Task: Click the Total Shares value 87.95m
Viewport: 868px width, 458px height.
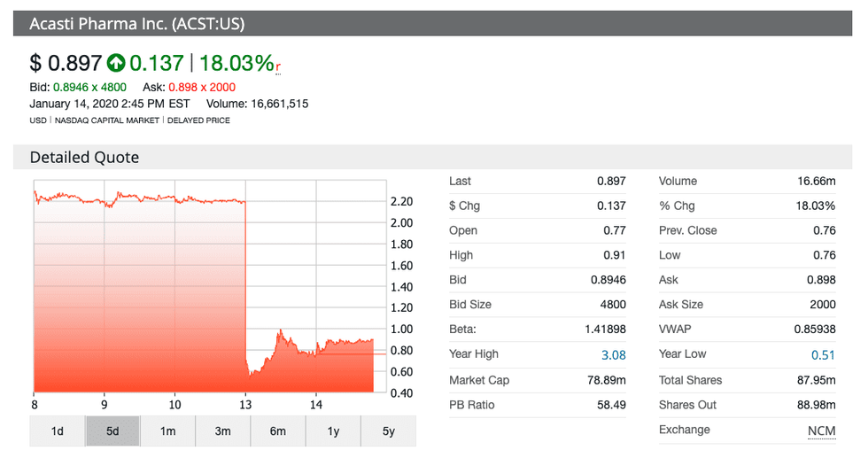Action: point(817,380)
